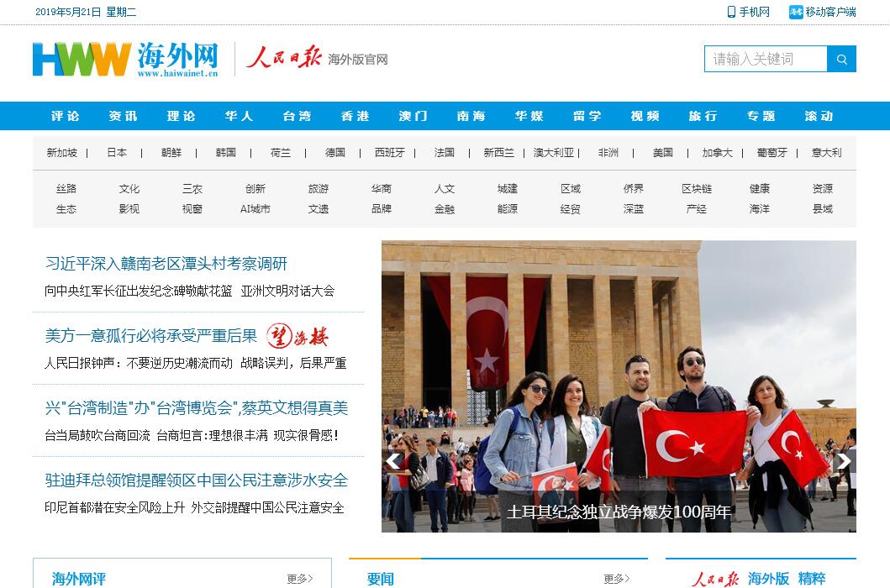Expand 更多 next to 要闻

(616, 579)
